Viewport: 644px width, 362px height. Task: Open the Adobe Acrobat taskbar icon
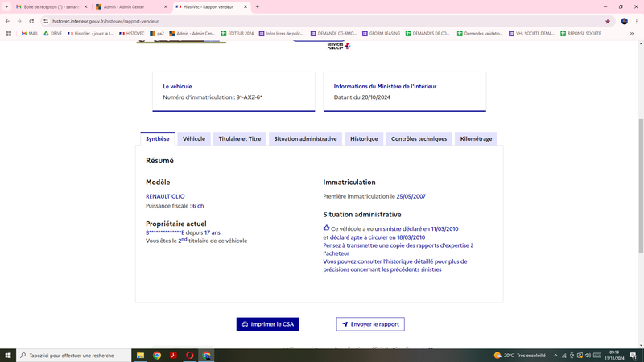[x=173, y=356]
